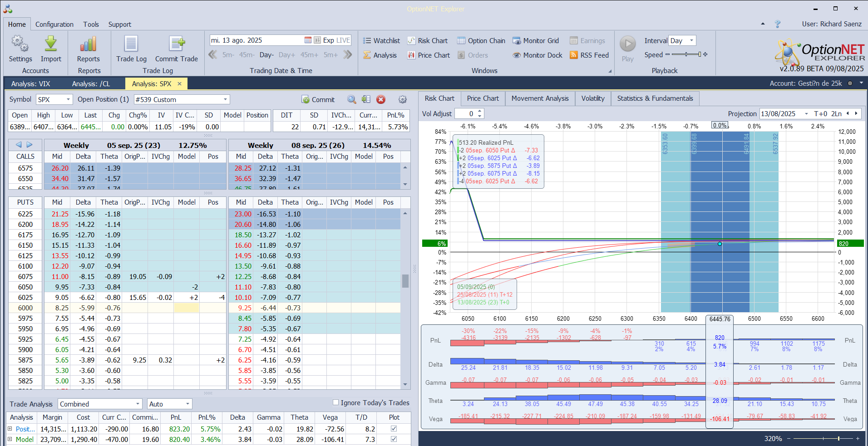868x446 pixels.
Task: Open the Monitor Grid window
Action: coord(536,41)
